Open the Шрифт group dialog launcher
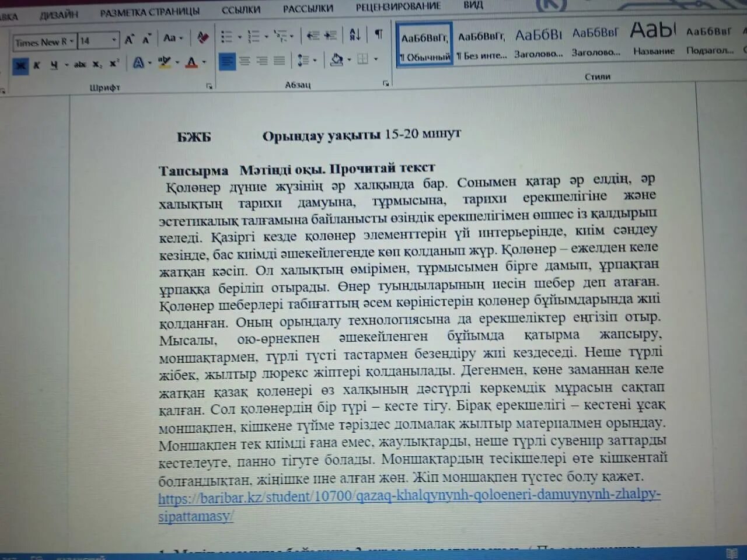This screenshot has width=747, height=560. (x=209, y=86)
